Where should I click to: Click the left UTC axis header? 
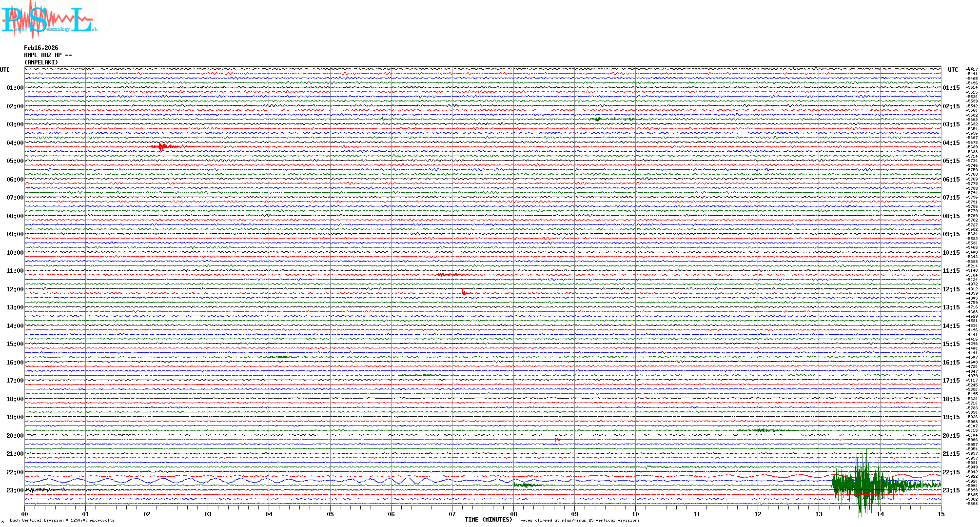click(x=5, y=70)
